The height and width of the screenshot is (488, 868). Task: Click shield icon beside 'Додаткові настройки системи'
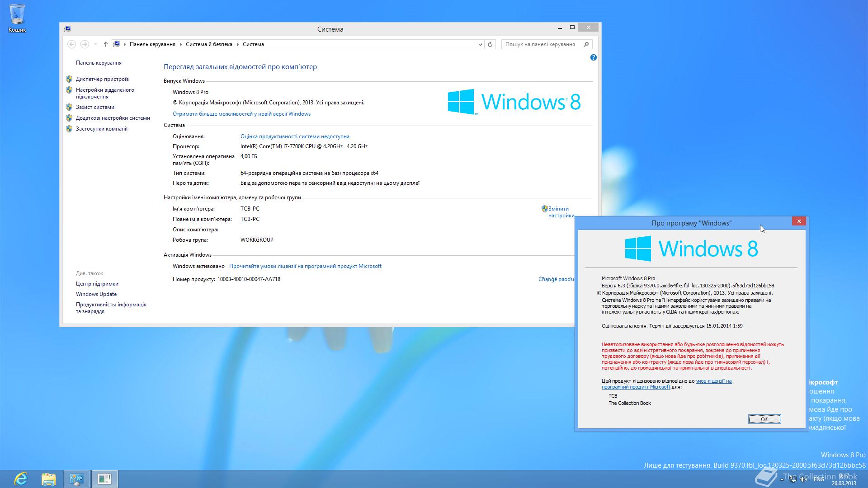(69, 118)
